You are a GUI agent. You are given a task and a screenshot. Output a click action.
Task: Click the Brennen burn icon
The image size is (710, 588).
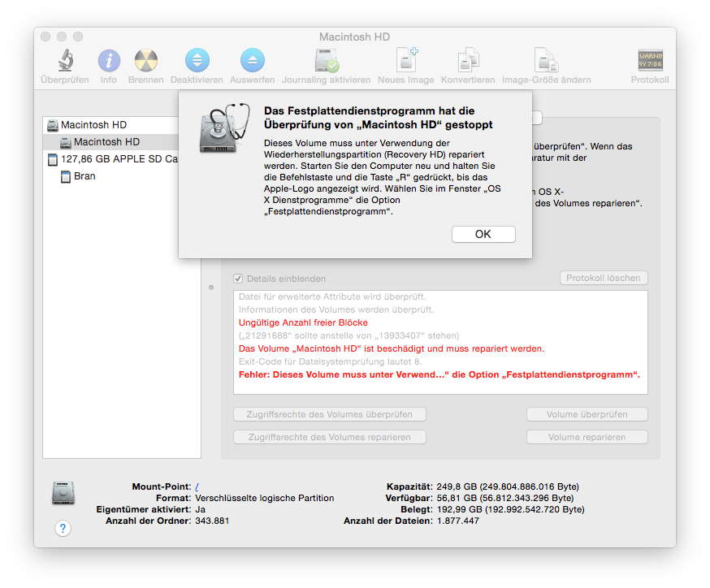(x=145, y=61)
